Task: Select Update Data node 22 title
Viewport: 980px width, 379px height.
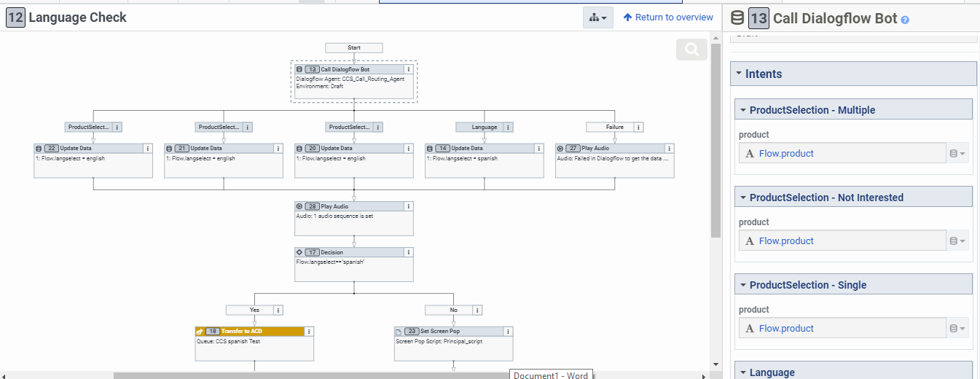Action: pos(76,148)
